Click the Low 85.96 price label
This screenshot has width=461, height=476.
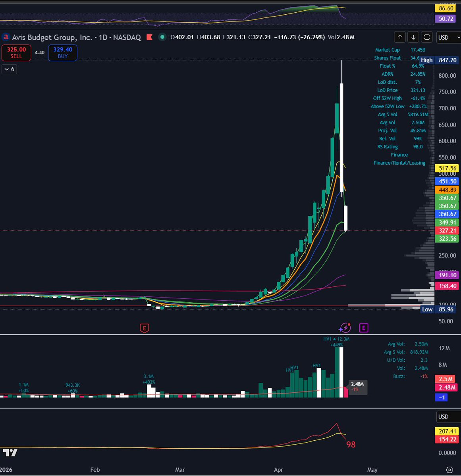(x=439, y=309)
